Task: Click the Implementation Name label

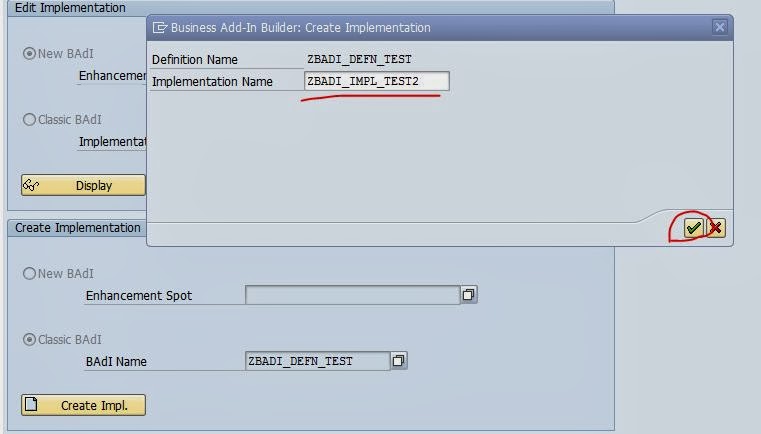Action: tap(212, 82)
